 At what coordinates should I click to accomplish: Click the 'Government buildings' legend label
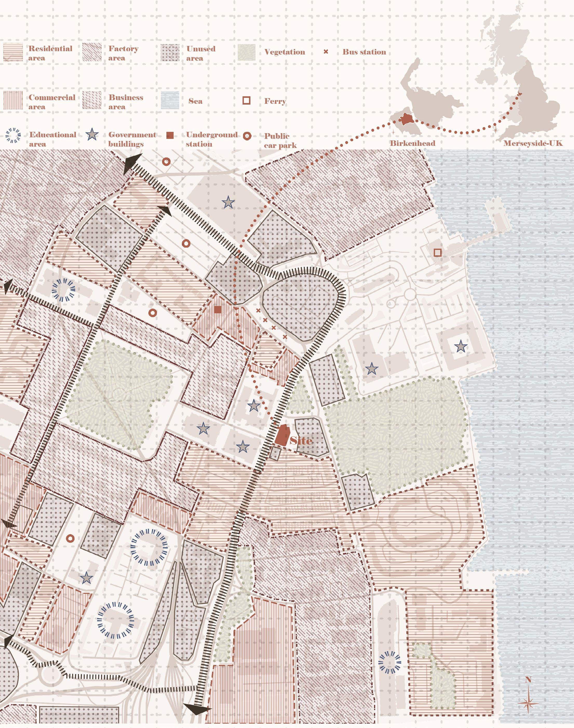point(132,139)
